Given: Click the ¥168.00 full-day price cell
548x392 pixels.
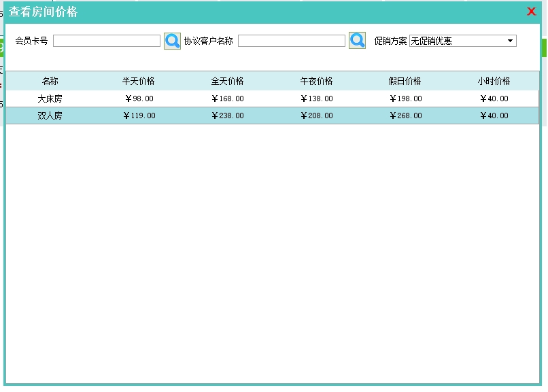Looking at the screenshot, I should click(x=227, y=99).
